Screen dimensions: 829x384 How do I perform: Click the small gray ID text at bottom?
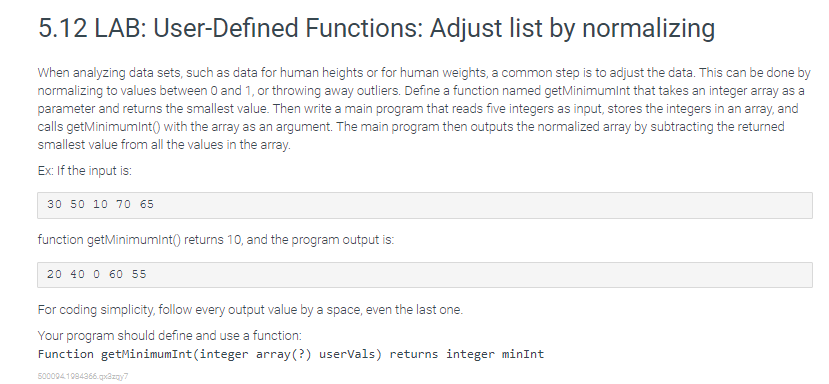83,376
